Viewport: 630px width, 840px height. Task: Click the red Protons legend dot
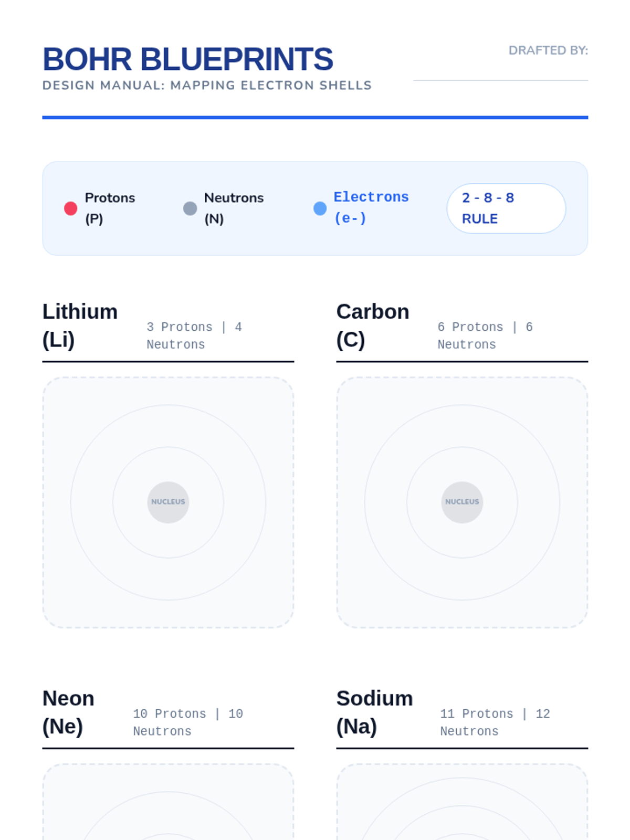pos(71,208)
